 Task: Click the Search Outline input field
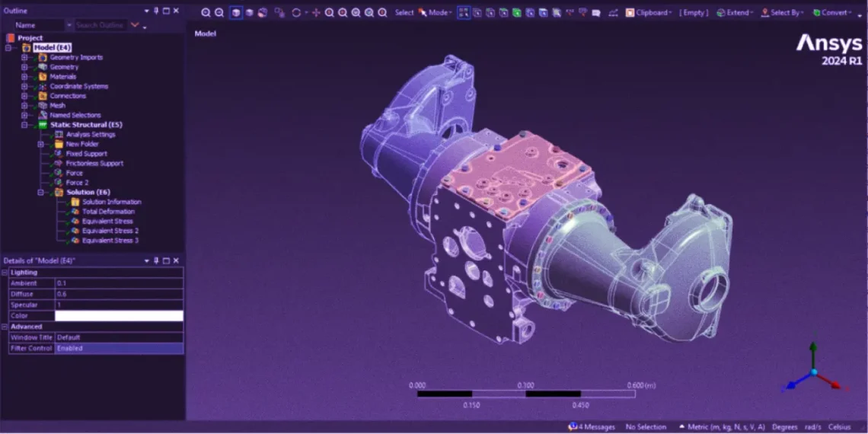click(x=101, y=25)
